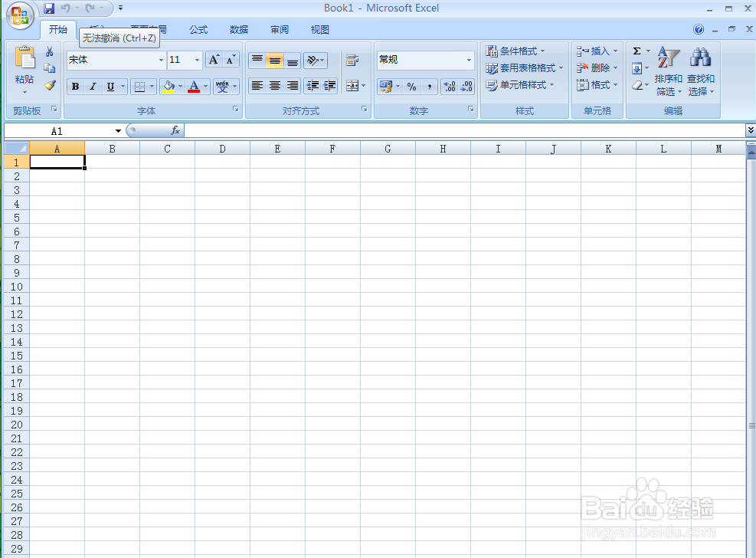The height and width of the screenshot is (558, 756).
Task: Open the Clear eraser icon
Action: (637, 85)
